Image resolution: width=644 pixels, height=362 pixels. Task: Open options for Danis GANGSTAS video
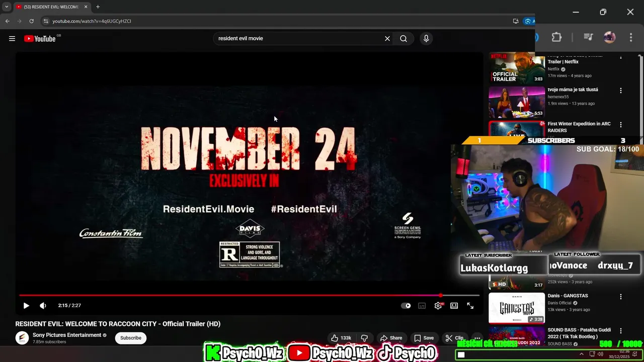coord(621,297)
